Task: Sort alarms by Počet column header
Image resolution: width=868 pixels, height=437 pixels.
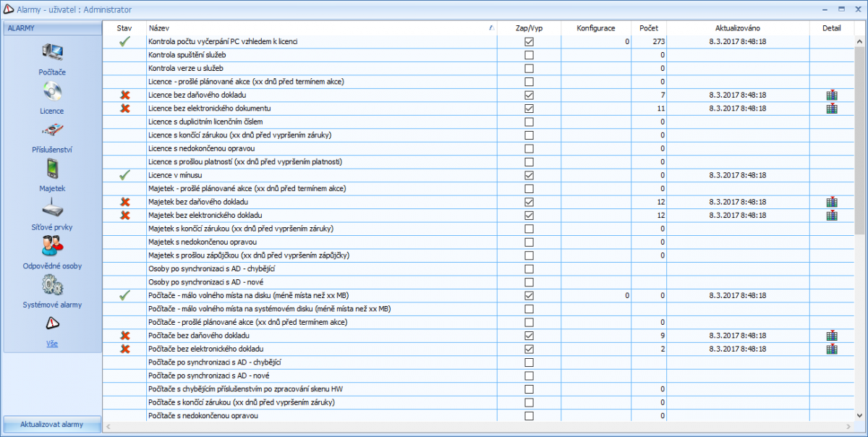Action: [x=648, y=27]
